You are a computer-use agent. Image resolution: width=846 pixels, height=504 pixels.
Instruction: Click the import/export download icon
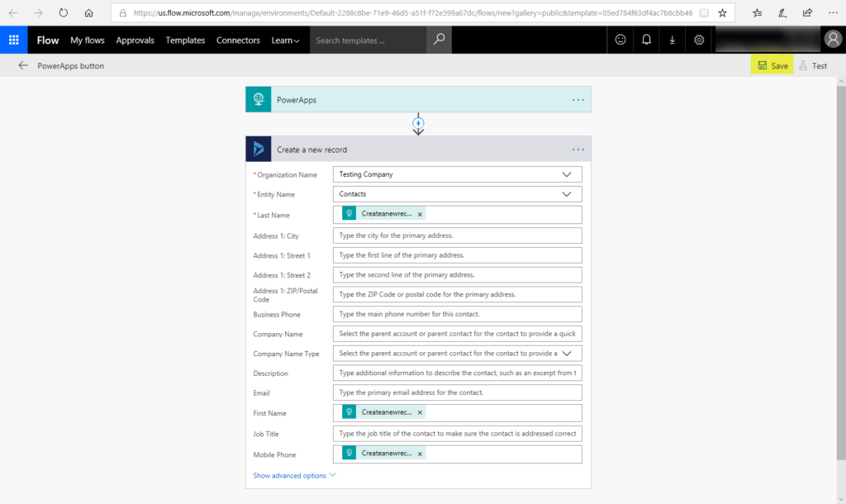671,40
